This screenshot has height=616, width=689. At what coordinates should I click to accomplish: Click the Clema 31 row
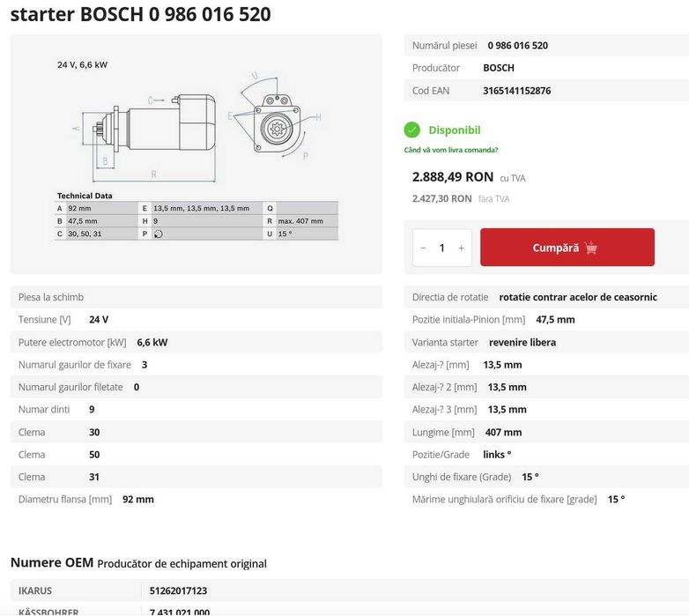coord(196,477)
